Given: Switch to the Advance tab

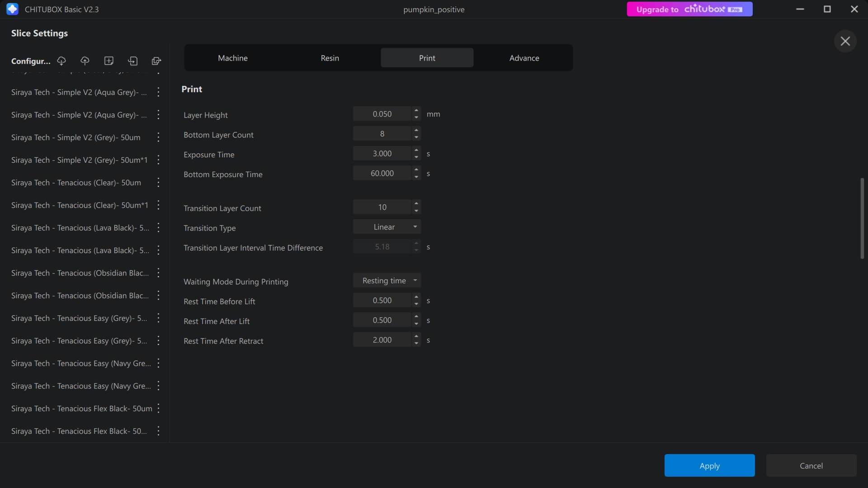Looking at the screenshot, I should (524, 58).
